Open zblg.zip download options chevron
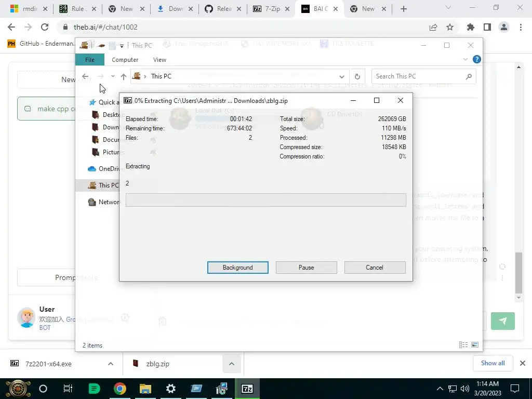Viewport: 532px width, 399px height. [x=231, y=364]
